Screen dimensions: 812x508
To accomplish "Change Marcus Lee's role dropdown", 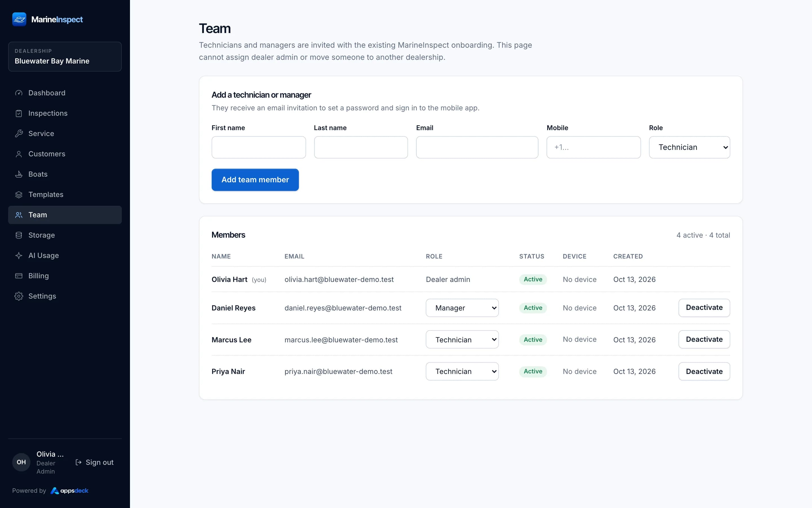I will (462, 339).
